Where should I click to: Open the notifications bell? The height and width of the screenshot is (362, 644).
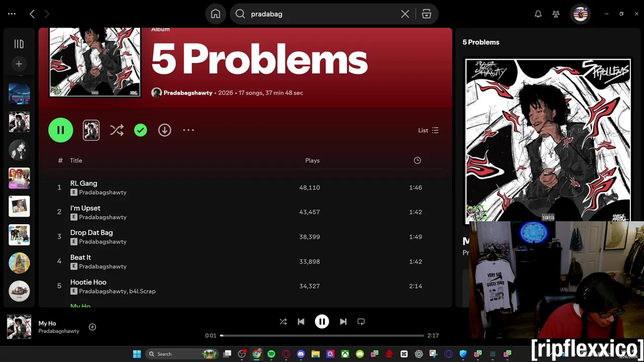[x=538, y=14]
